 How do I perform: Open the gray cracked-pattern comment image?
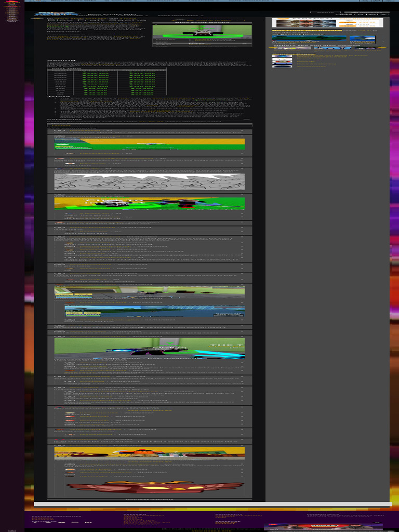click(149, 181)
